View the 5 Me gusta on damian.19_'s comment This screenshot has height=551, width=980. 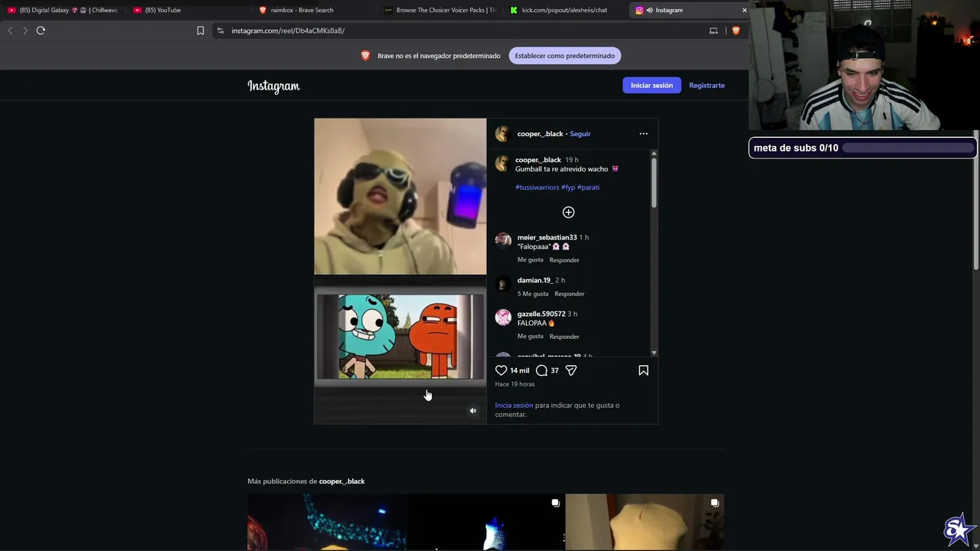click(533, 294)
